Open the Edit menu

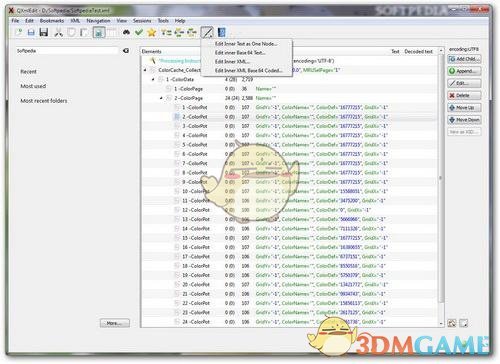tap(29, 21)
